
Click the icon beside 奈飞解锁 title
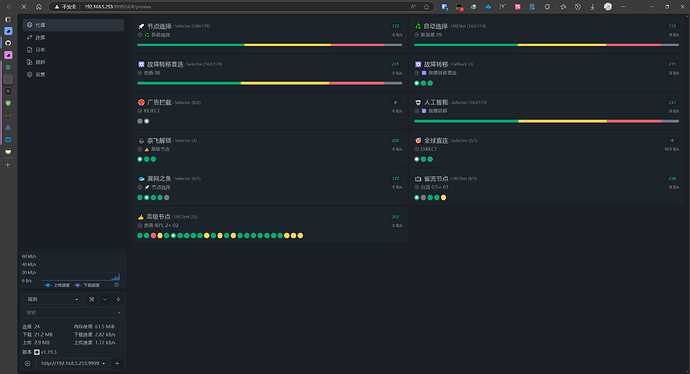point(141,141)
